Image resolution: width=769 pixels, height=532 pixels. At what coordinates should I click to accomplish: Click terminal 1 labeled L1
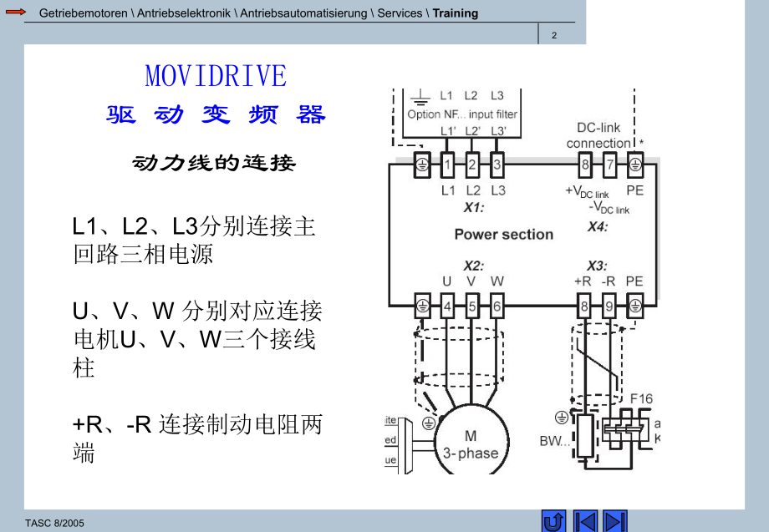(x=447, y=163)
